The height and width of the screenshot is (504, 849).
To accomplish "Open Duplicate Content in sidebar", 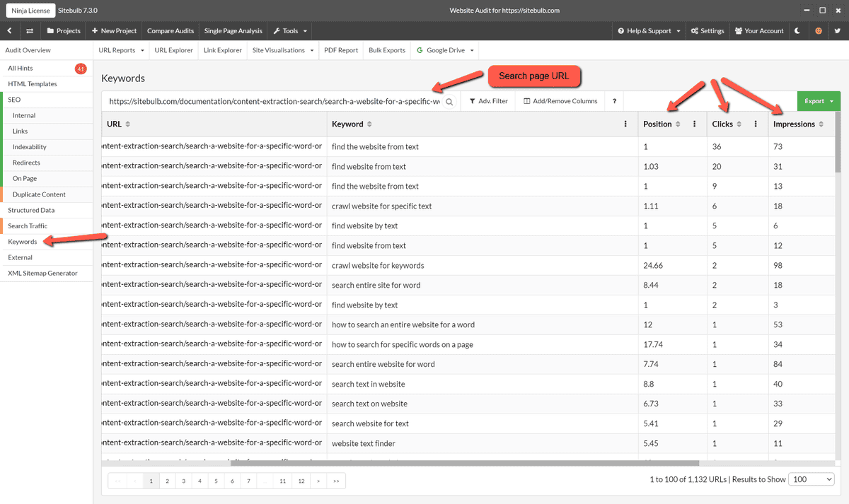I will [39, 194].
